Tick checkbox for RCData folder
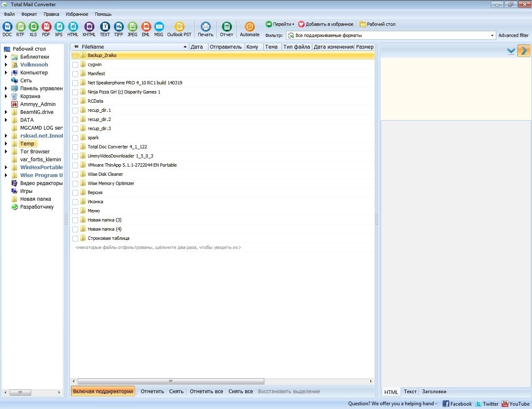 click(x=75, y=101)
